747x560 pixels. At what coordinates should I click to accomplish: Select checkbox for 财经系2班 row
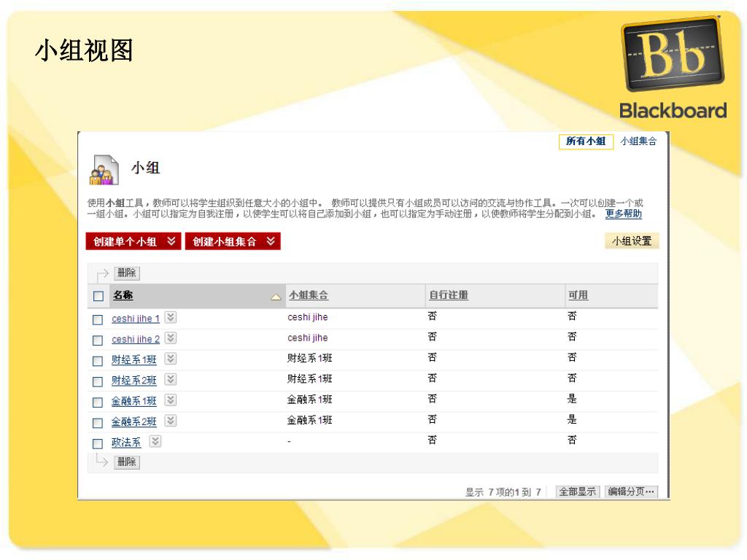pos(98,381)
